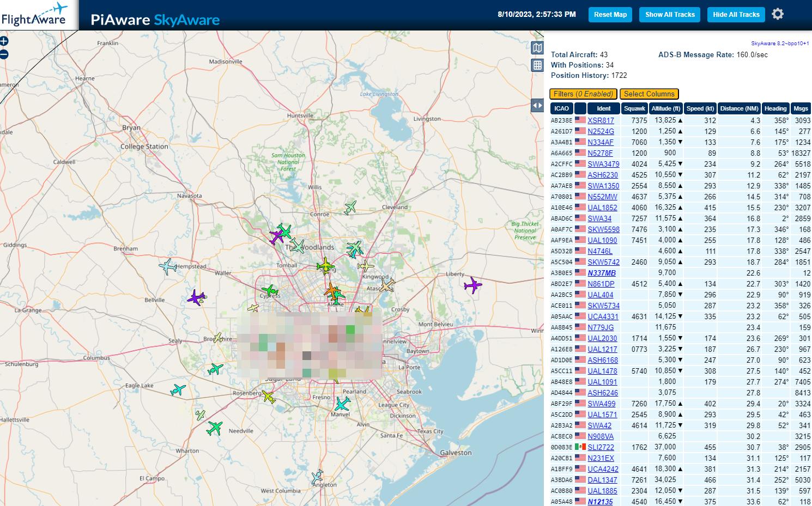Toggle the grid overlay icon on map

click(537, 65)
